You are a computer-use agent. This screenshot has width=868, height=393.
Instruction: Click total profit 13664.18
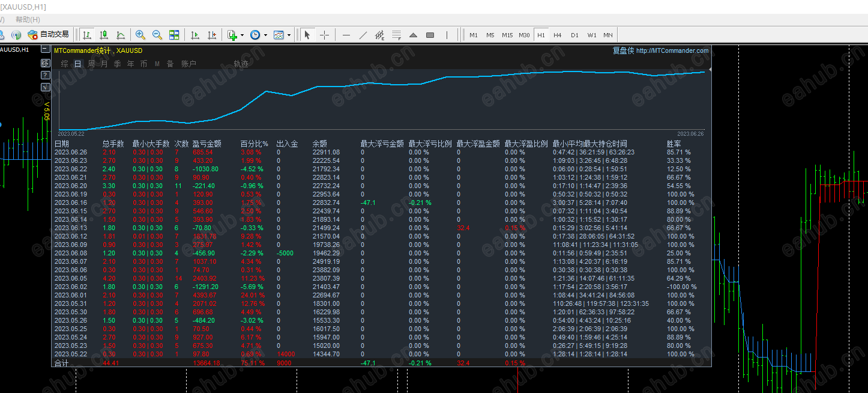(x=206, y=364)
